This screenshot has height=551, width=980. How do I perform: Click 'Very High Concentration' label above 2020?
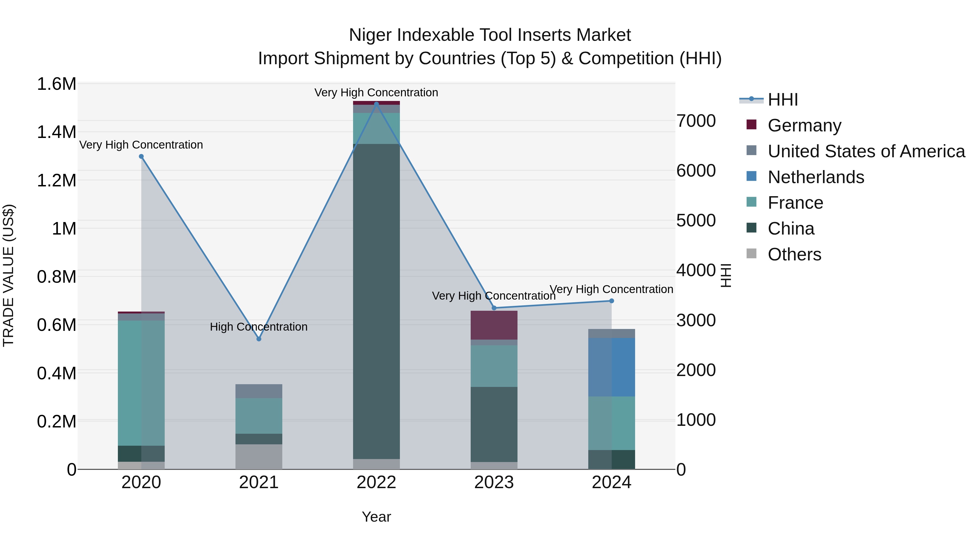coord(141,144)
